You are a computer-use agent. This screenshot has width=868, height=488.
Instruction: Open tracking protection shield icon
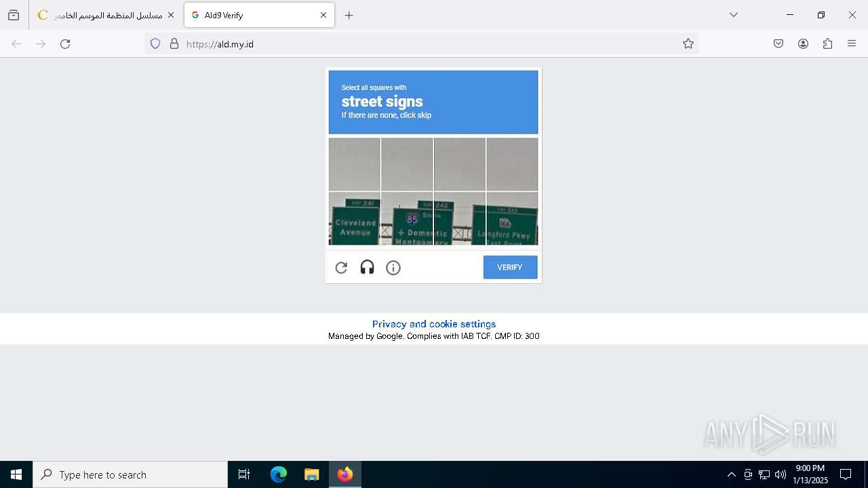click(x=155, y=44)
